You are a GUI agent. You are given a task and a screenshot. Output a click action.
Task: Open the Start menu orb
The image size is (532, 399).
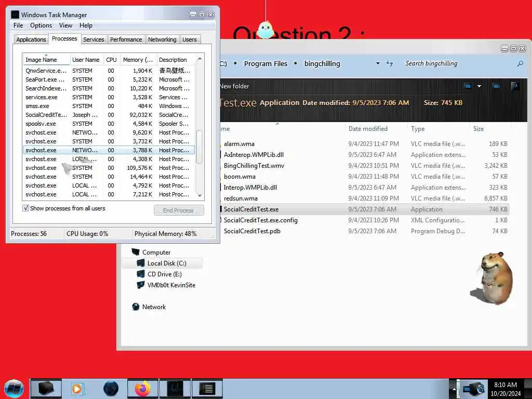pyautogui.click(x=14, y=389)
